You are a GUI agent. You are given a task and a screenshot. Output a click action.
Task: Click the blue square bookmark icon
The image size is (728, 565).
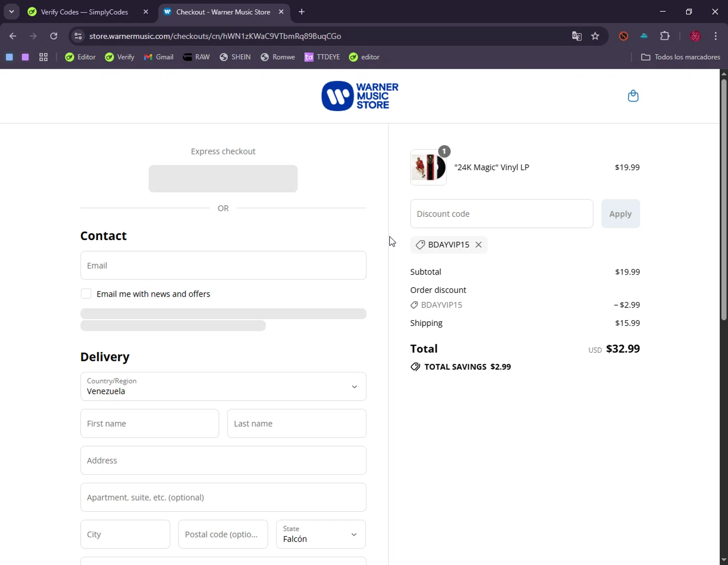9,57
